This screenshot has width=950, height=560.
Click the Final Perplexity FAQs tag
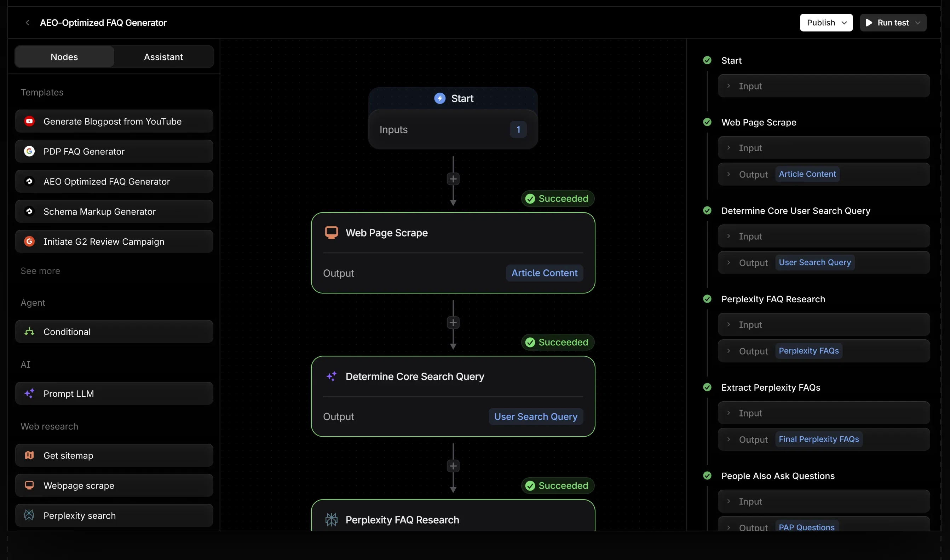pyautogui.click(x=819, y=439)
